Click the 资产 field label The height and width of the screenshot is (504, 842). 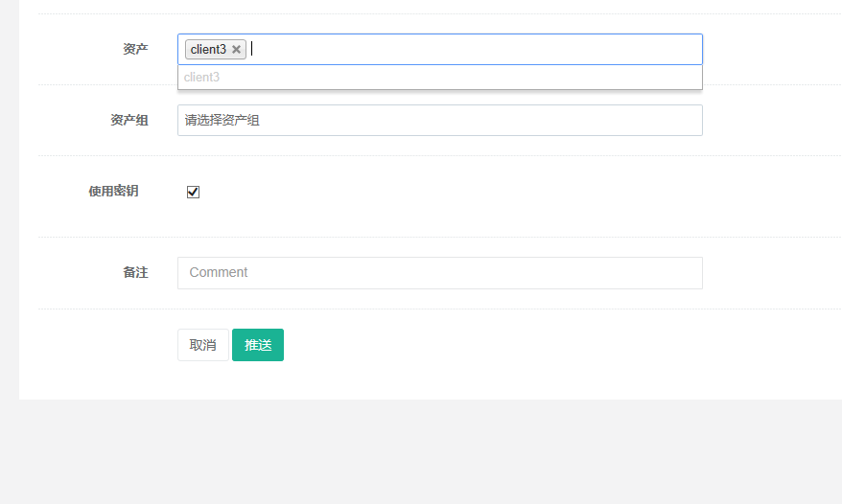tap(135, 50)
